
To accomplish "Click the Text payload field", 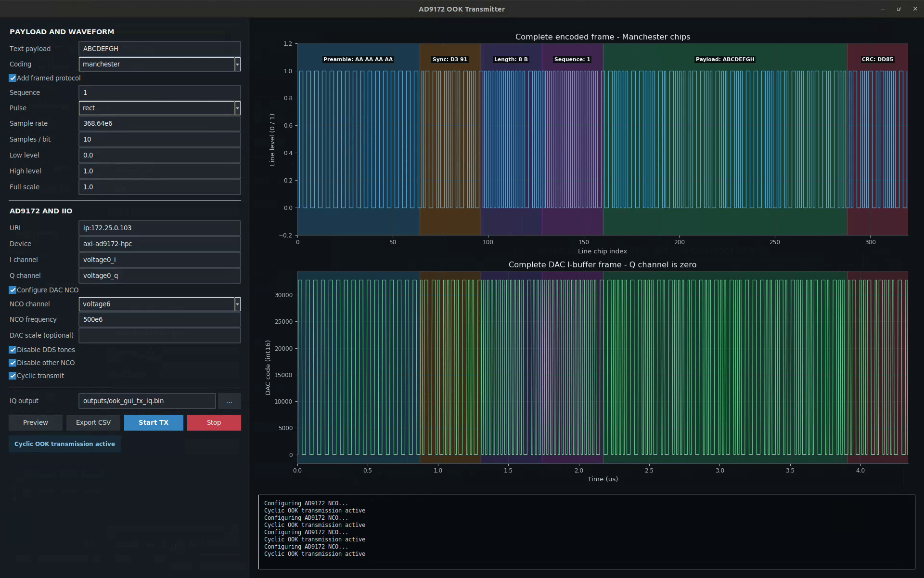I will (160, 49).
